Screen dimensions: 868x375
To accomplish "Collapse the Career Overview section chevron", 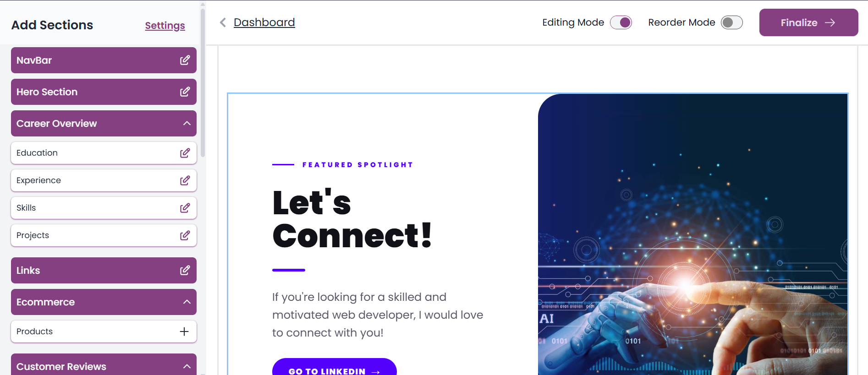I will pyautogui.click(x=187, y=123).
